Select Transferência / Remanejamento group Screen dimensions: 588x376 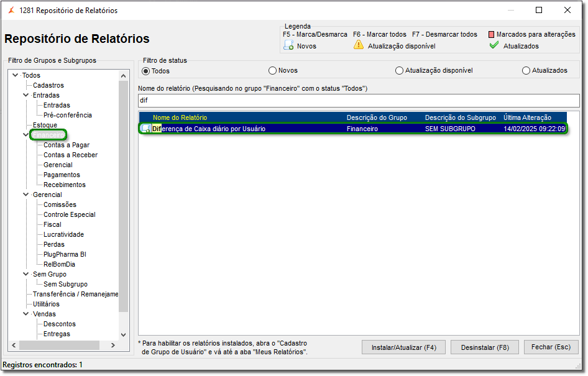75,294
